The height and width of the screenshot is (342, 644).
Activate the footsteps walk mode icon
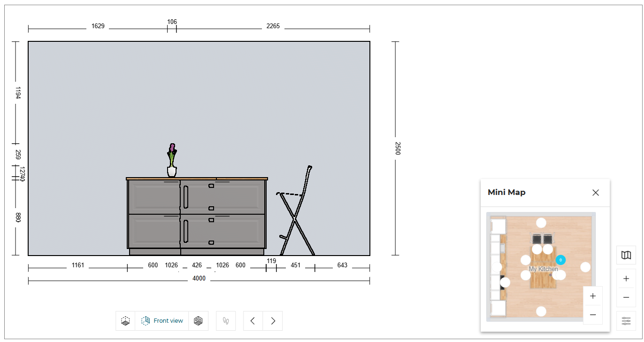tap(226, 321)
